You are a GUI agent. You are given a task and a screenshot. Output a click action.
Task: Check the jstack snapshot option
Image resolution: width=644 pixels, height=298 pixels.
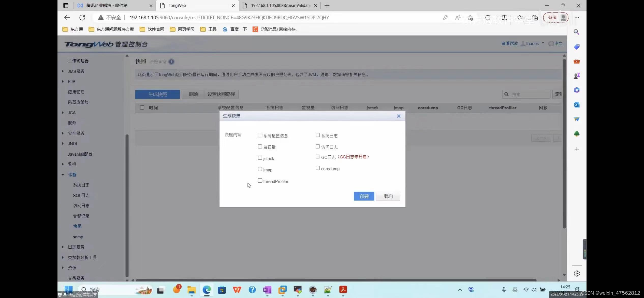(260, 158)
